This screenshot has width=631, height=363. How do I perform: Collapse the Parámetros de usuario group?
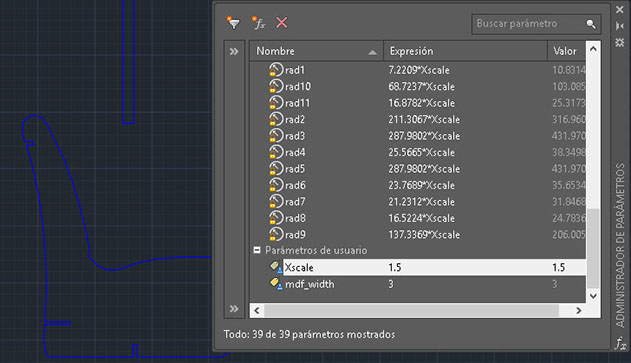[x=257, y=250]
